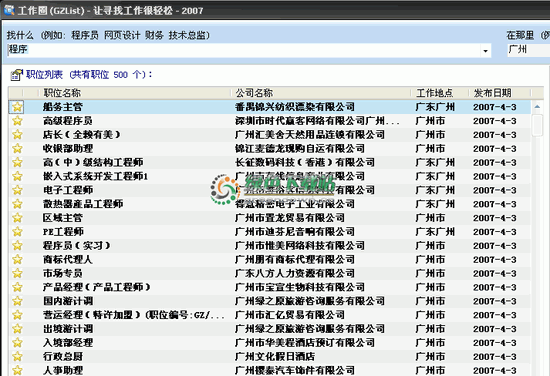Click star icon beside 国内游计调
The height and width of the screenshot is (376, 550).
click(17, 301)
